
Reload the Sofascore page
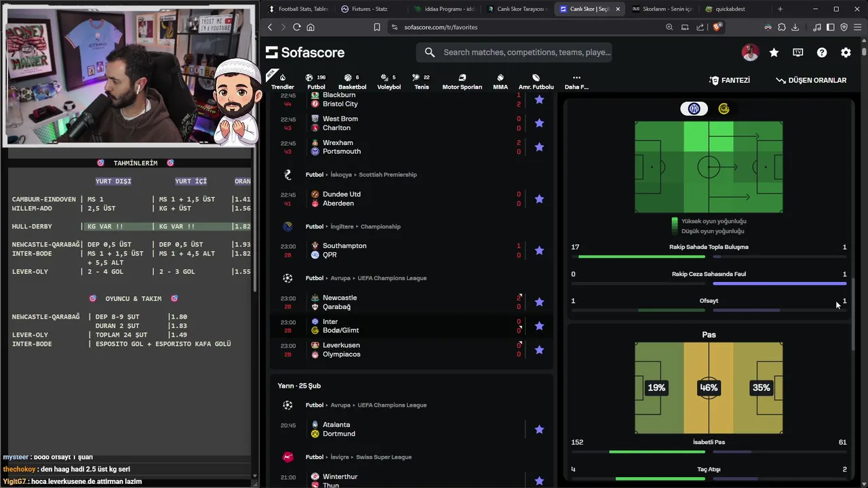296,27
